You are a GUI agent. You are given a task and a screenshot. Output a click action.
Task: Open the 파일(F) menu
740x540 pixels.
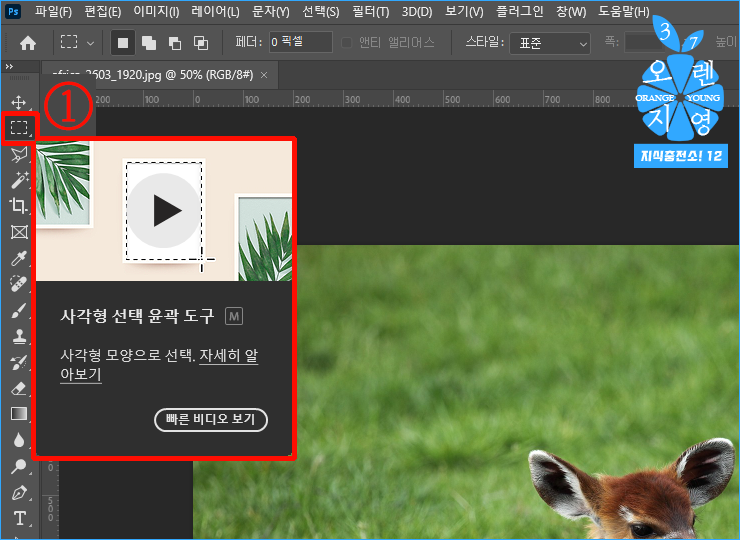[53, 11]
